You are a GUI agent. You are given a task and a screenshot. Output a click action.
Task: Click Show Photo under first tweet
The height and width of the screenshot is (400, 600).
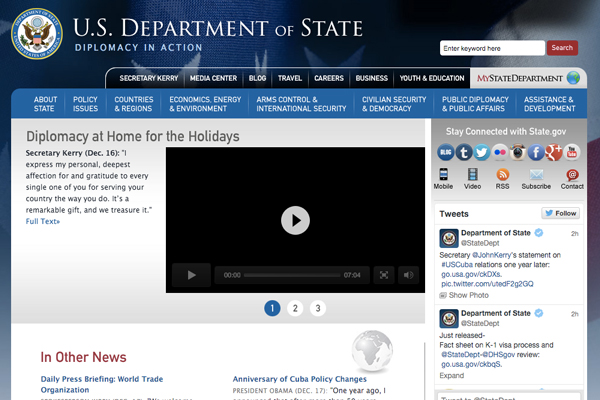(x=464, y=295)
